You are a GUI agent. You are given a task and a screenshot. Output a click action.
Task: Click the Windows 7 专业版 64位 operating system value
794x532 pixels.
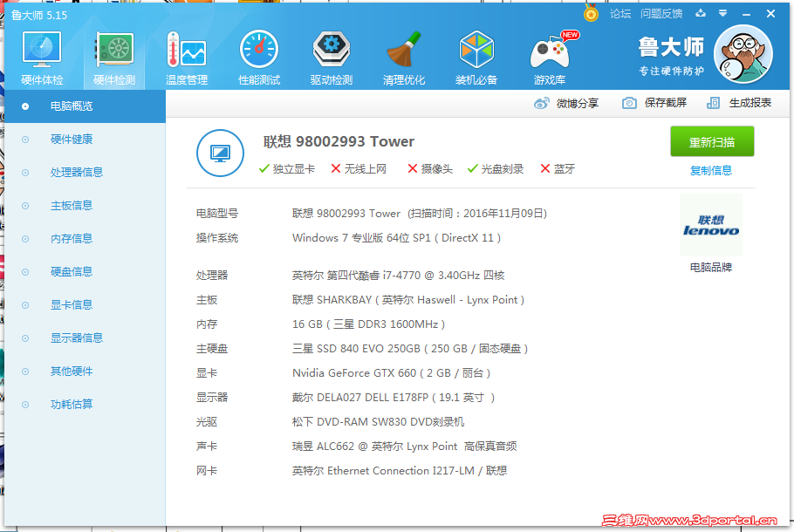396,238
